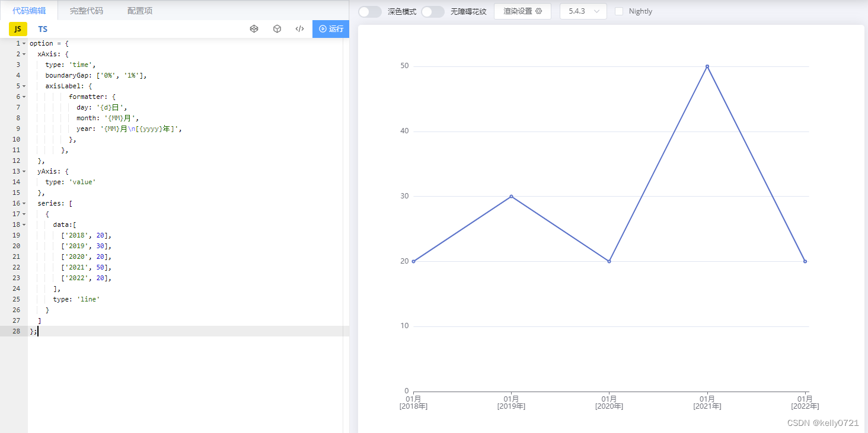Collapse line 16 series fold arrow
Screen dimensions: 868x433
tap(24, 203)
